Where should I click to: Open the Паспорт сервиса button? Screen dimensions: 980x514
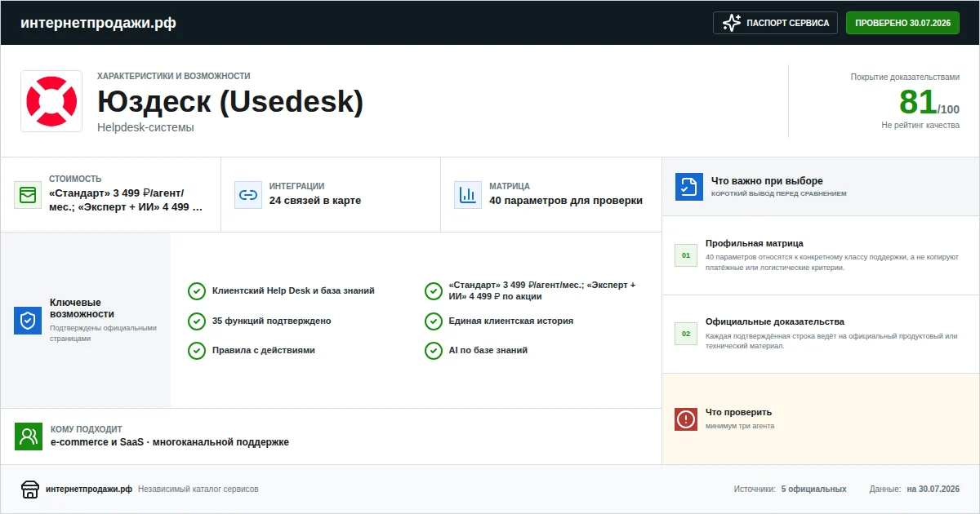pos(776,23)
